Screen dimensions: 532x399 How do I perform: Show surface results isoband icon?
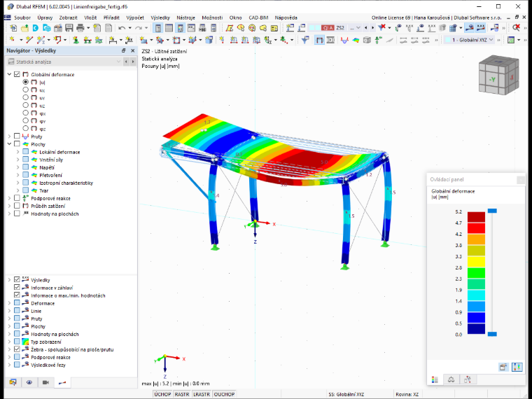click(356, 40)
